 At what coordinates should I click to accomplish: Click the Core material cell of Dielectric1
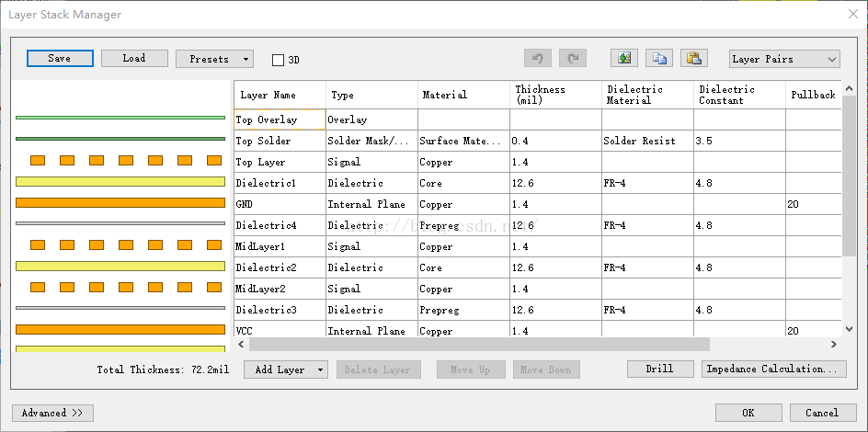pyautogui.click(x=464, y=183)
